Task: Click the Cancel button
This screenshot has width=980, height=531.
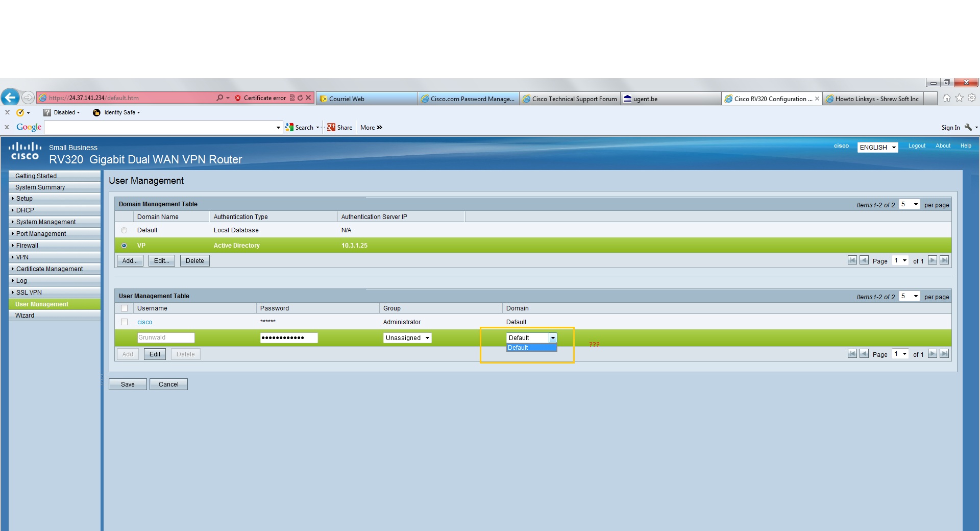Action: tap(168, 384)
